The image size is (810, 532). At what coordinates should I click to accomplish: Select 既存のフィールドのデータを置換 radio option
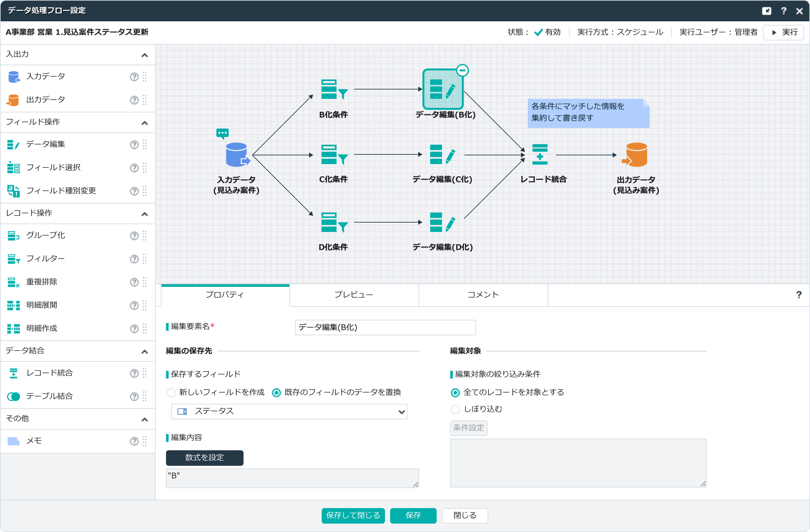tap(276, 393)
